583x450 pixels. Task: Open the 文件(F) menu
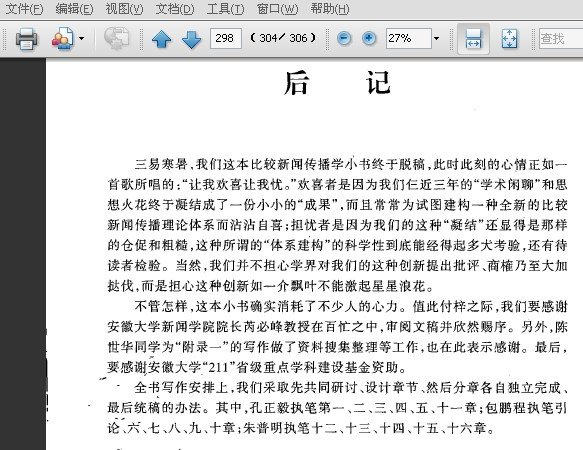tap(24, 9)
